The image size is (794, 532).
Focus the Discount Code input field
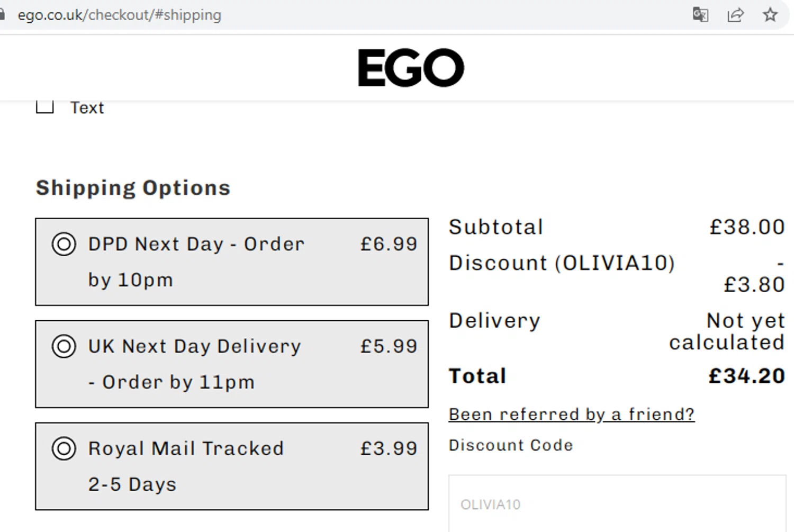pos(617,504)
